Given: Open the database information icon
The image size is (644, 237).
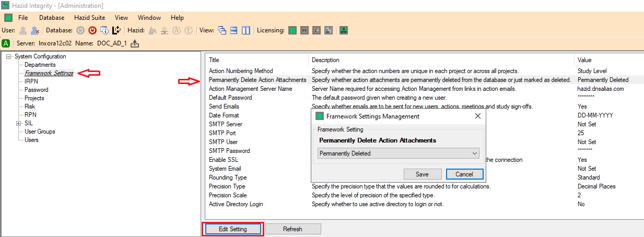Looking at the screenshot, I should click(x=104, y=30).
